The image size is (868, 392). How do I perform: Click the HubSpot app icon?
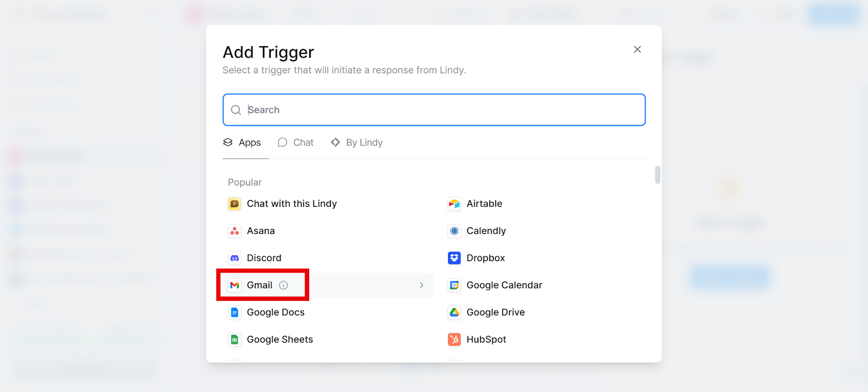pyautogui.click(x=454, y=339)
